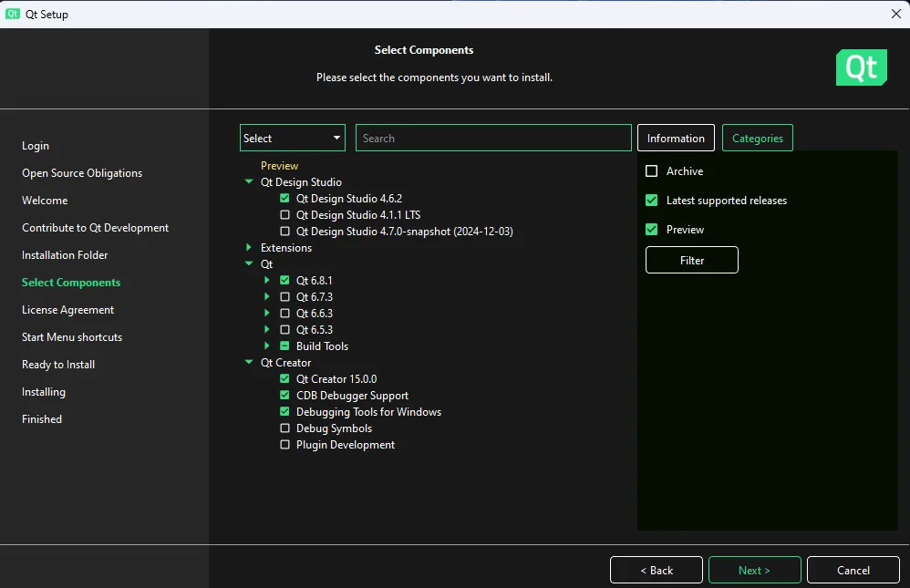Expand the Qt 6.8.1 node arrow
This screenshot has width=910, height=588.
tap(267, 280)
